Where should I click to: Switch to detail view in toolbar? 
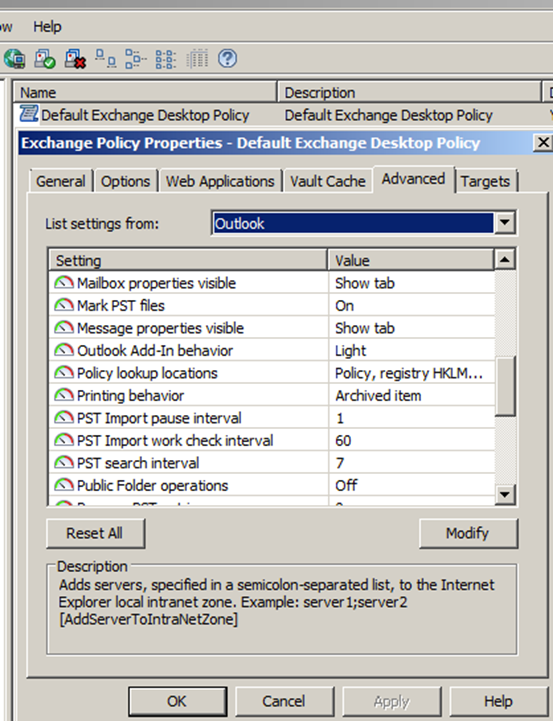point(197,58)
